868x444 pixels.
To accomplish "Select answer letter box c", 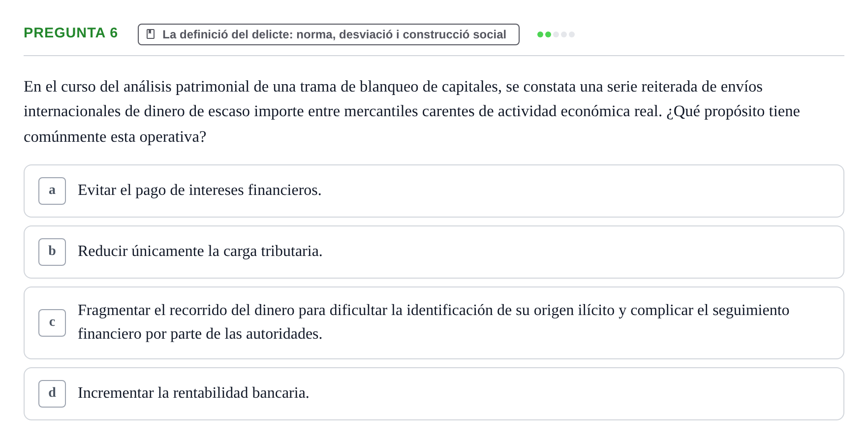I will (52, 323).
